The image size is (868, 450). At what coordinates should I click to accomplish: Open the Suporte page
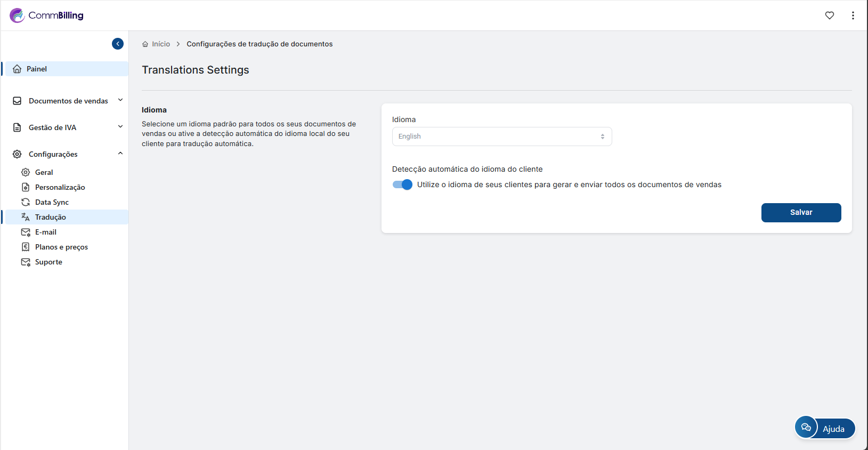[x=48, y=262]
